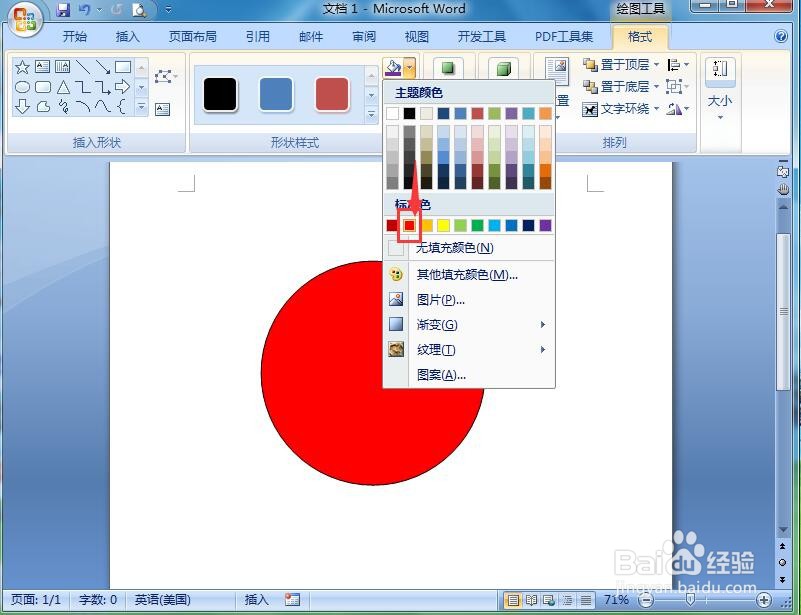Expand the shapes gallery more button
801x615 pixels.
tap(142, 107)
